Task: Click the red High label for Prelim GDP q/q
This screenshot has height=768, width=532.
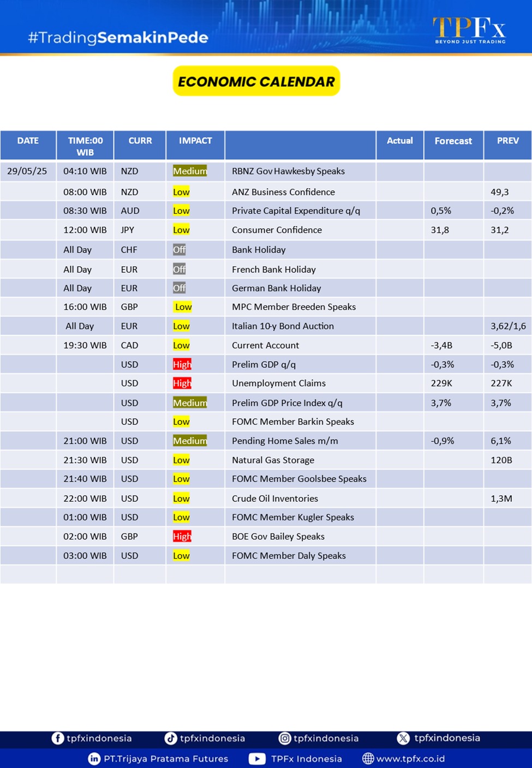Action: click(x=182, y=364)
